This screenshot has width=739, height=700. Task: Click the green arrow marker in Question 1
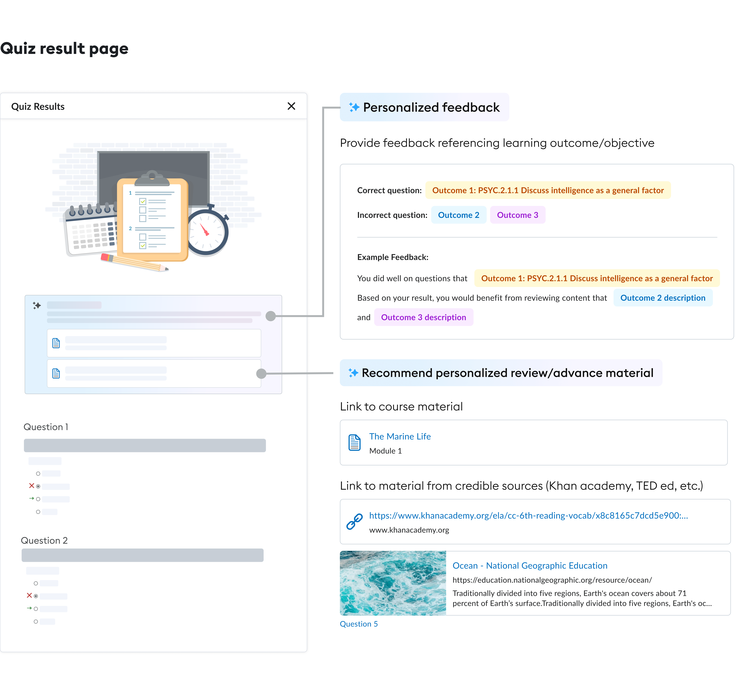point(32,498)
